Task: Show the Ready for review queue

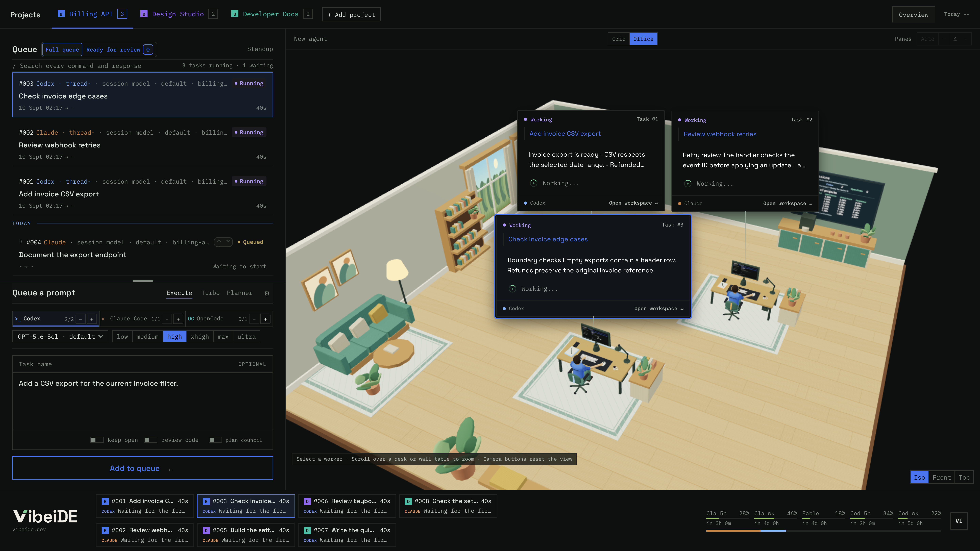Action: 119,49
